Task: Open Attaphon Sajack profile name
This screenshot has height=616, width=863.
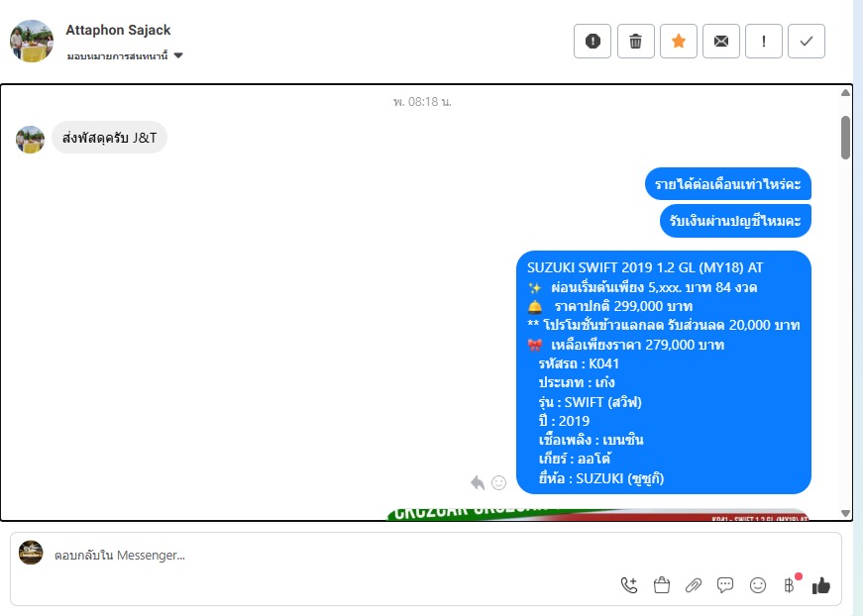Action: [x=118, y=31]
